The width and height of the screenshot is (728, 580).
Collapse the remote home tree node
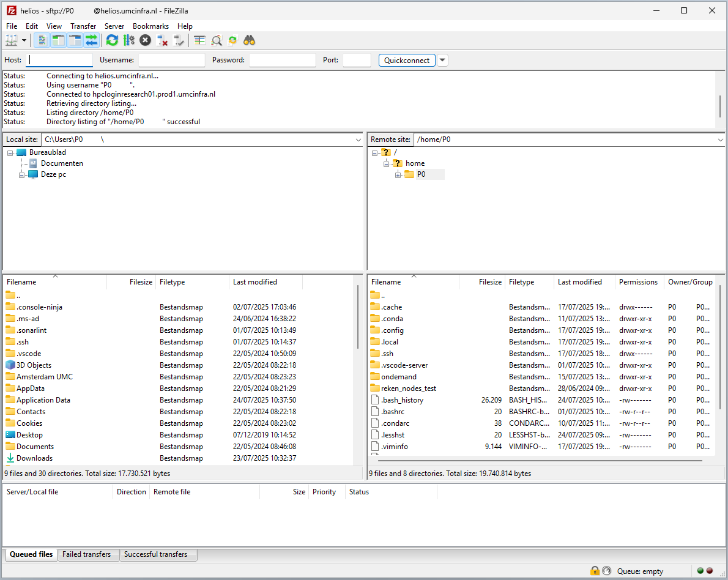coord(386,164)
